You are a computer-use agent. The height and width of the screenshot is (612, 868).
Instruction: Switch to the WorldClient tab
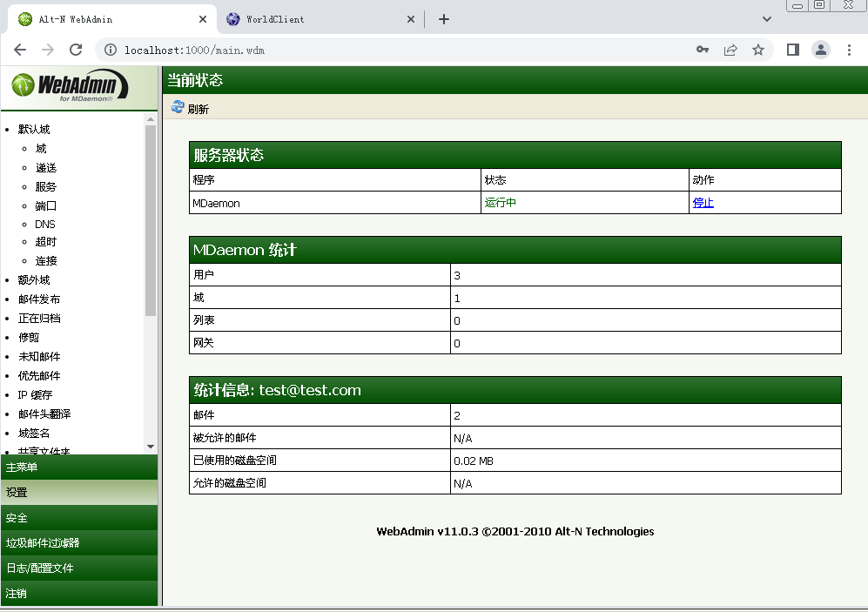pos(321,19)
